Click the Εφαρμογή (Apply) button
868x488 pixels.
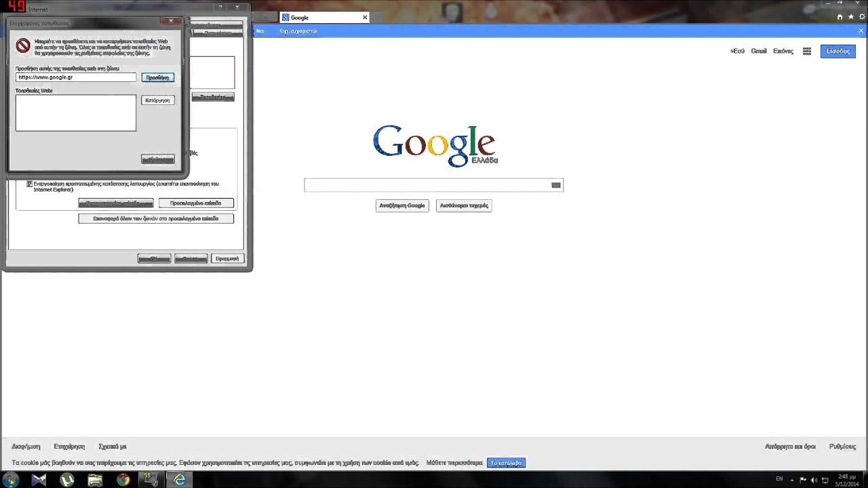227,258
